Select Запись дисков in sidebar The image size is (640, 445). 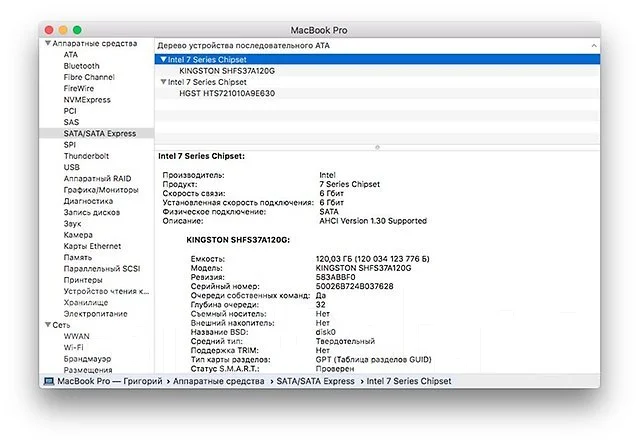[x=91, y=212]
